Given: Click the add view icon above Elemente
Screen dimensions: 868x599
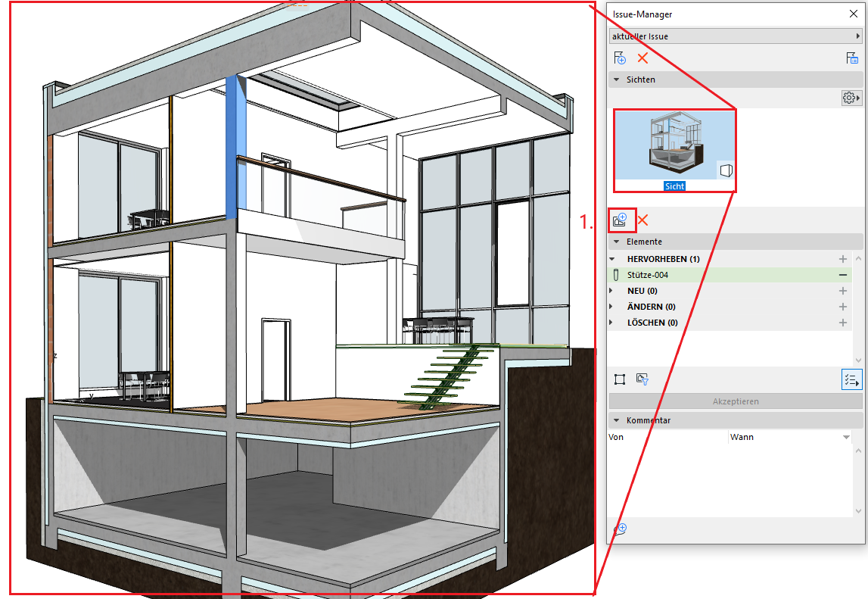Looking at the screenshot, I should pos(621,220).
